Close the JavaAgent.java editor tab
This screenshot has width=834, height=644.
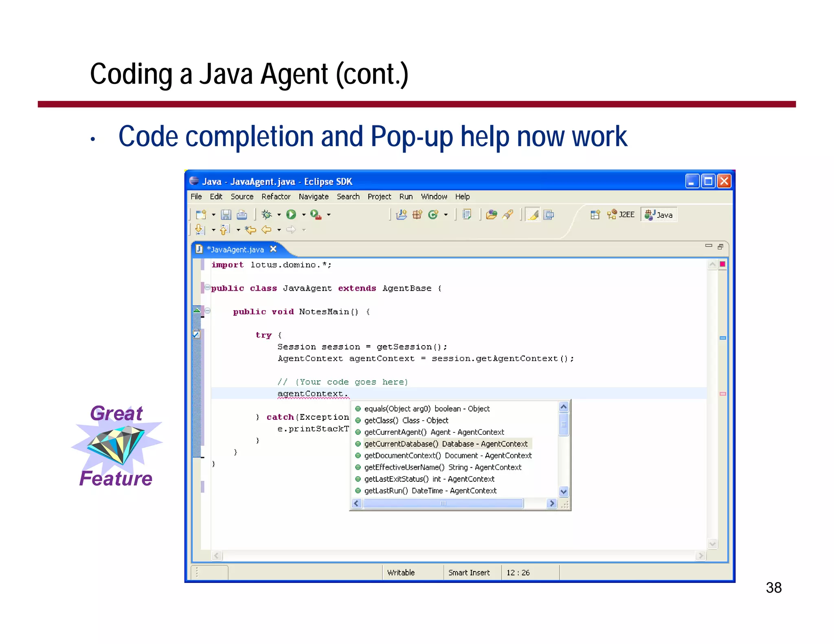pyautogui.click(x=273, y=249)
